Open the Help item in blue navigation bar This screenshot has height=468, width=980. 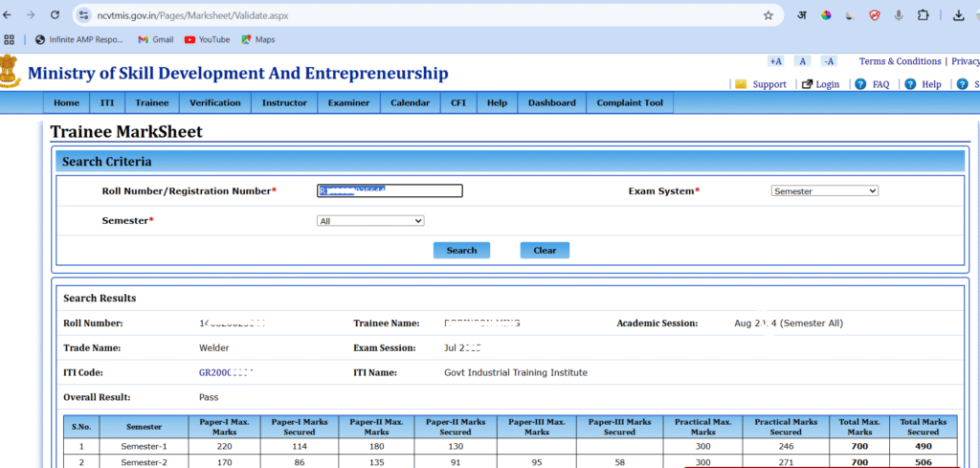(497, 103)
